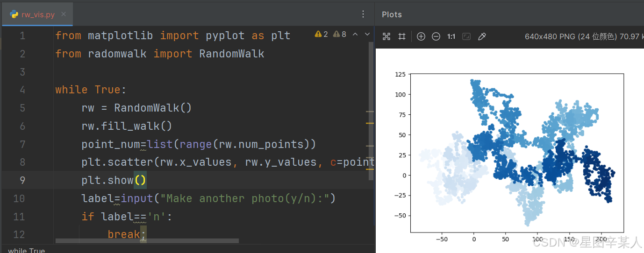Click the string "Make another photo(y/n):"
The image size is (644, 253).
click(x=244, y=198)
